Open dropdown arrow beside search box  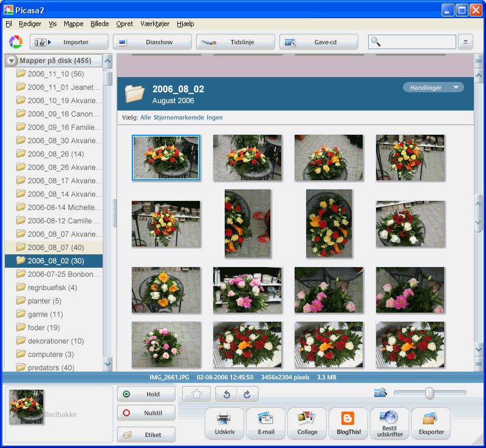[x=465, y=42]
